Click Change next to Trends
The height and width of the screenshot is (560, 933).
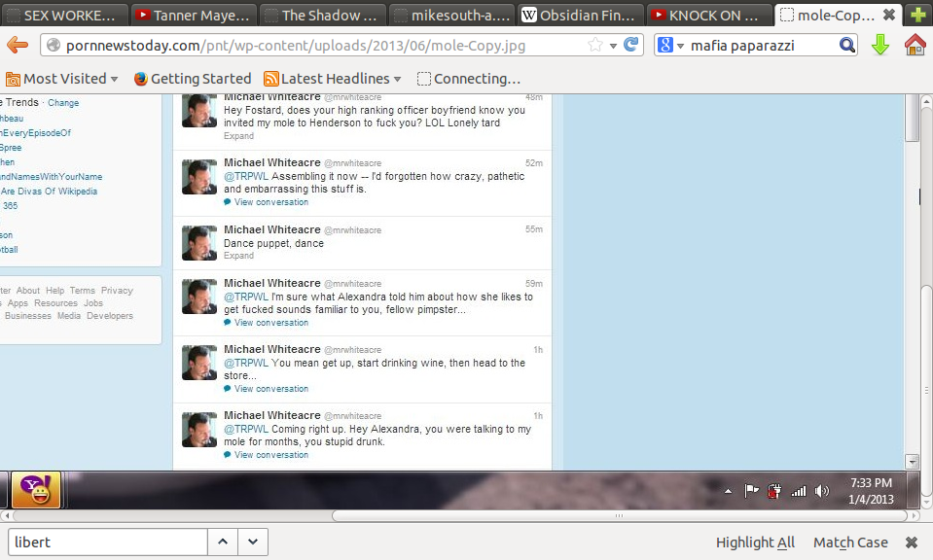63,103
